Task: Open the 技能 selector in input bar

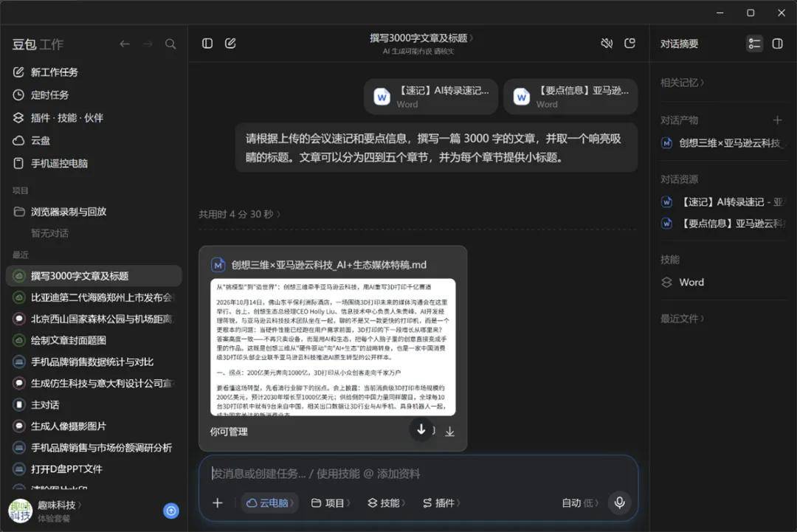Action: pyautogui.click(x=386, y=503)
